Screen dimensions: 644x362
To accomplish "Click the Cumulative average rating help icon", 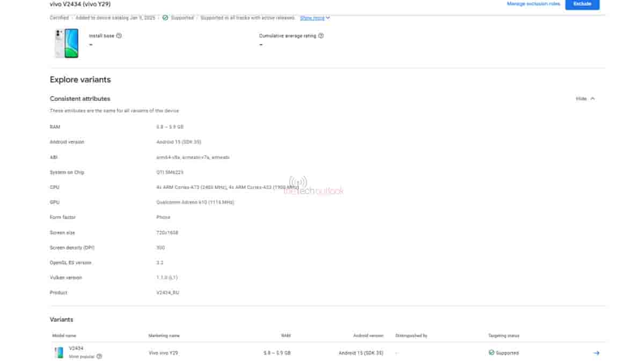I will tap(321, 36).
